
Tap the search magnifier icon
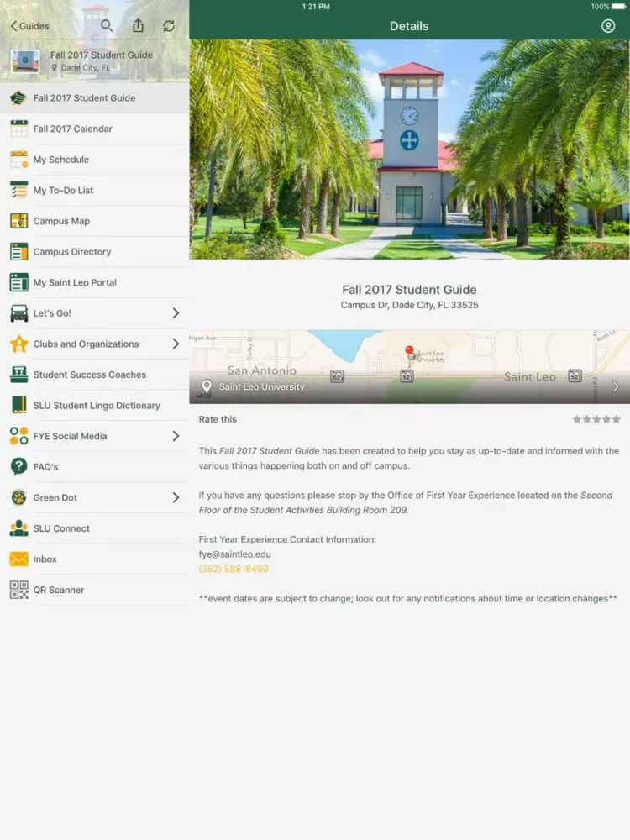tap(107, 26)
